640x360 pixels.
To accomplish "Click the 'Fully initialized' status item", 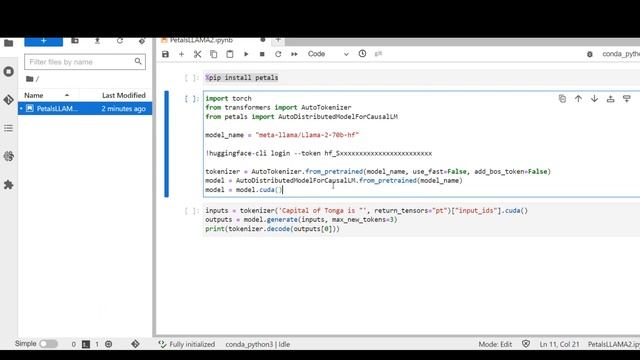I will click(x=187, y=344).
